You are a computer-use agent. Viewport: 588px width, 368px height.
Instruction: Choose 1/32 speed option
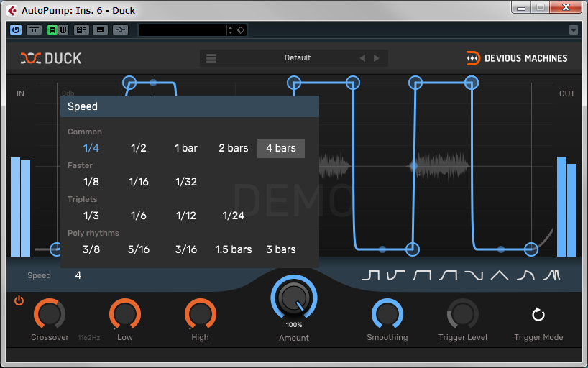click(x=186, y=182)
